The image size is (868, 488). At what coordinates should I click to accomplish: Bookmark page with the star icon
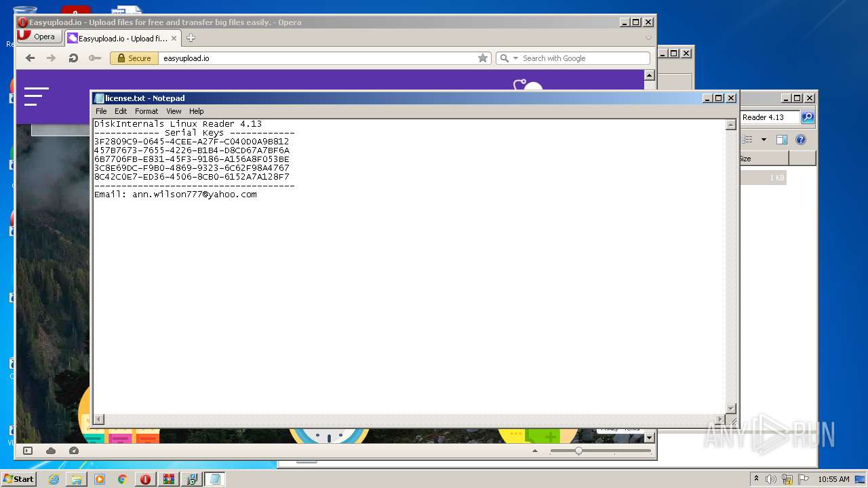coord(483,58)
